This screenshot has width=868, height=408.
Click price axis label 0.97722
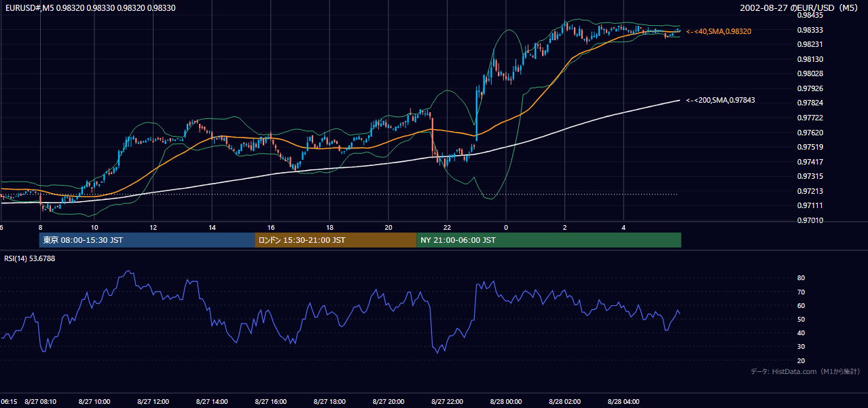[x=809, y=118]
